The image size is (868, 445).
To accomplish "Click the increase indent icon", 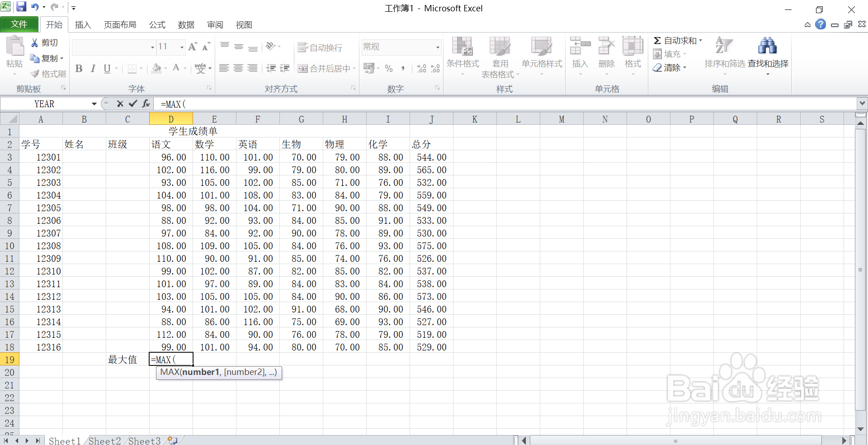I will tap(285, 68).
